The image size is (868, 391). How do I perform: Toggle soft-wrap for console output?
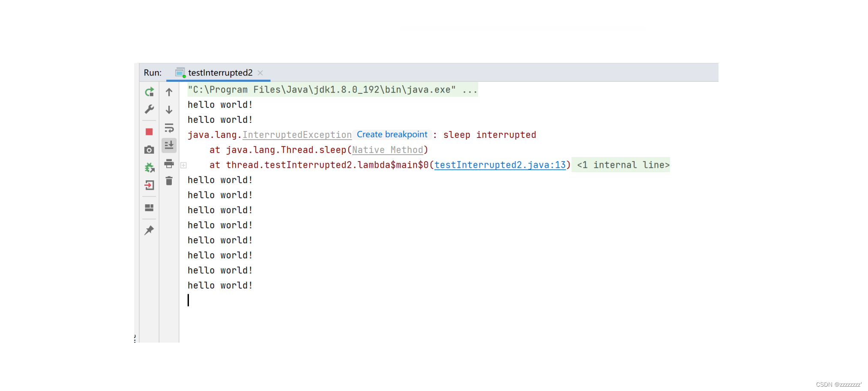(x=169, y=128)
